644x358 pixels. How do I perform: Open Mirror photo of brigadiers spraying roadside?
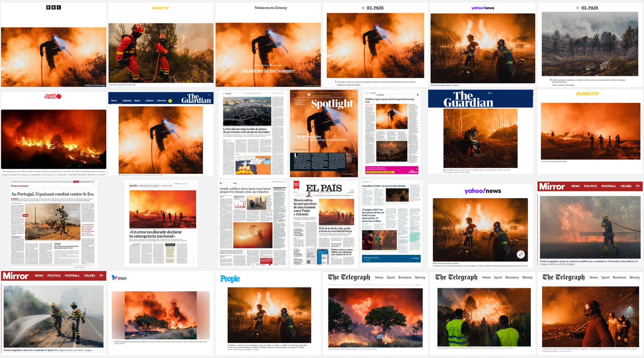coord(54,315)
